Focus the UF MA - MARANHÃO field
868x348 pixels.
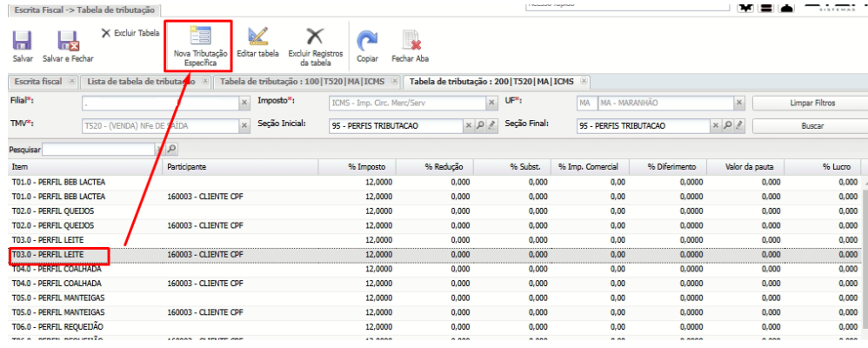665,103
